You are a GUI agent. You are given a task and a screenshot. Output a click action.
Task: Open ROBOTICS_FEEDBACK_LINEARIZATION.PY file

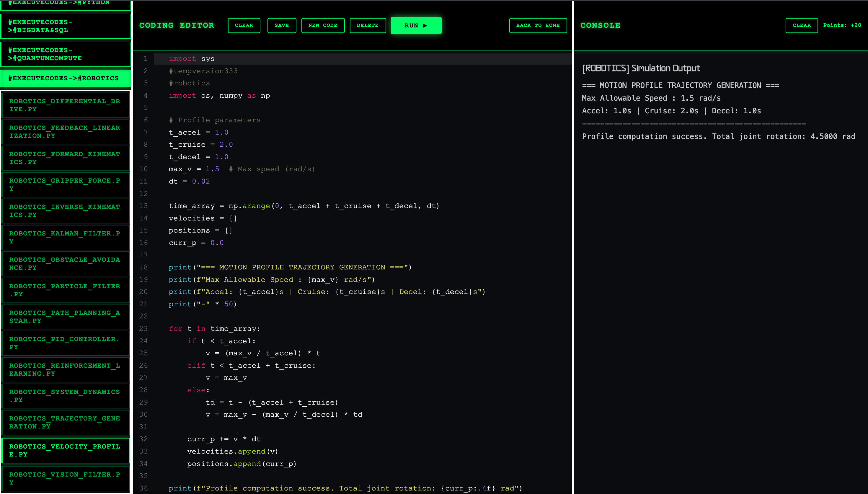[66, 132]
